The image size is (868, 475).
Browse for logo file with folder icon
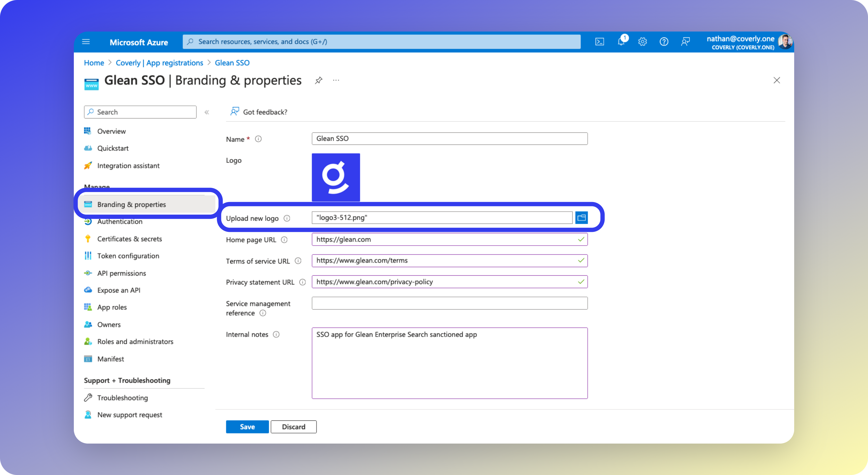click(582, 218)
